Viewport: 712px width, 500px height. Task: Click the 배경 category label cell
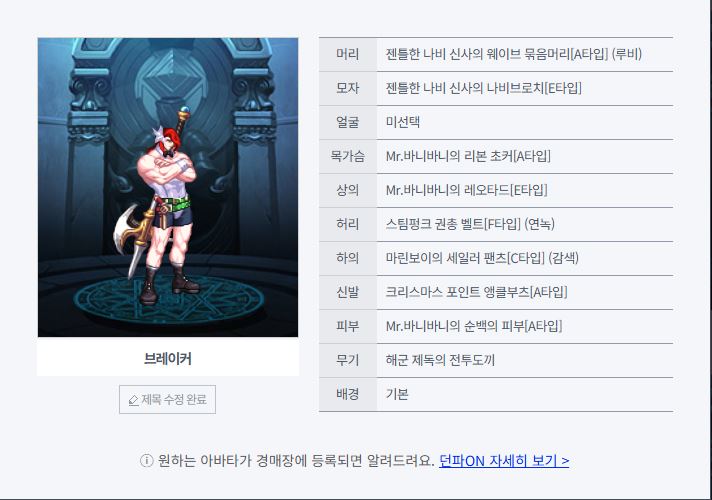coord(348,394)
